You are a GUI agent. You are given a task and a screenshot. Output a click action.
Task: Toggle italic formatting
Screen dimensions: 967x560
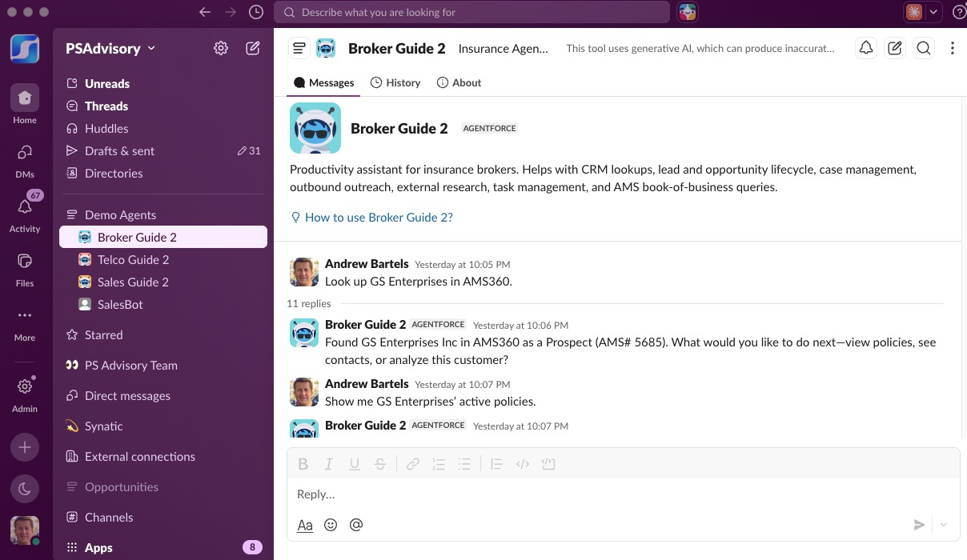coord(328,464)
